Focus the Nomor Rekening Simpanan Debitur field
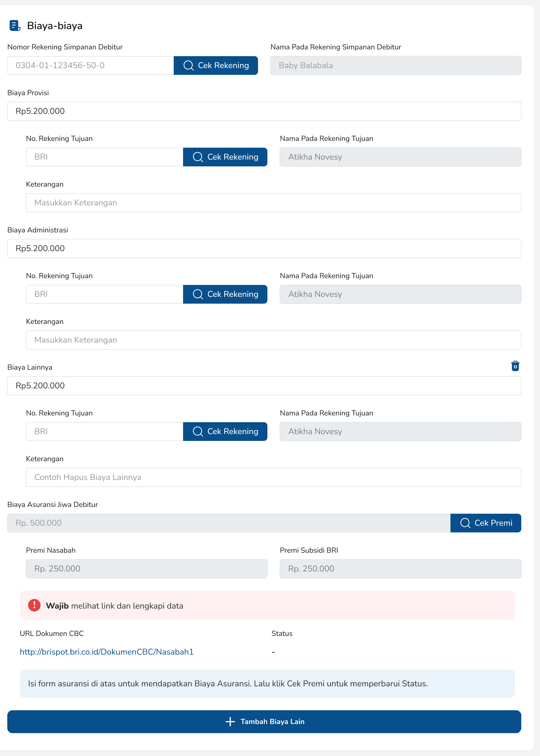Image resolution: width=540 pixels, height=756 pixels. tap(91, 66)
